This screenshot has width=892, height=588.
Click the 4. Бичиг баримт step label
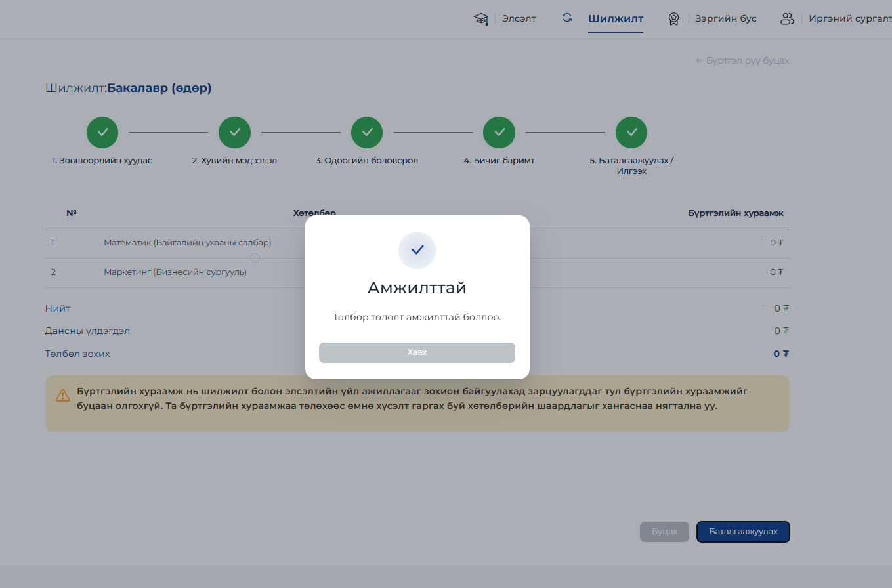pos(499,161)
